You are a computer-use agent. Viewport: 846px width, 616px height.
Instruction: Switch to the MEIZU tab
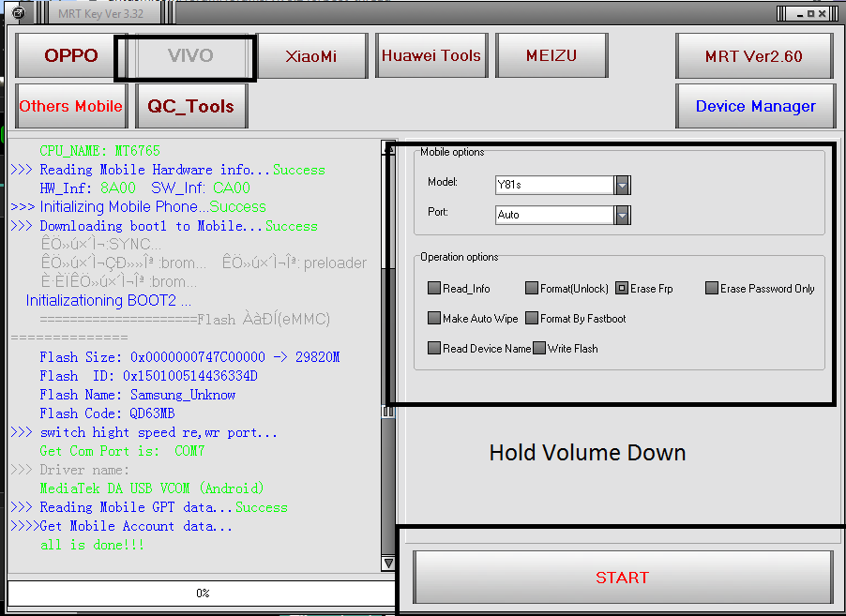click(551, 55)
